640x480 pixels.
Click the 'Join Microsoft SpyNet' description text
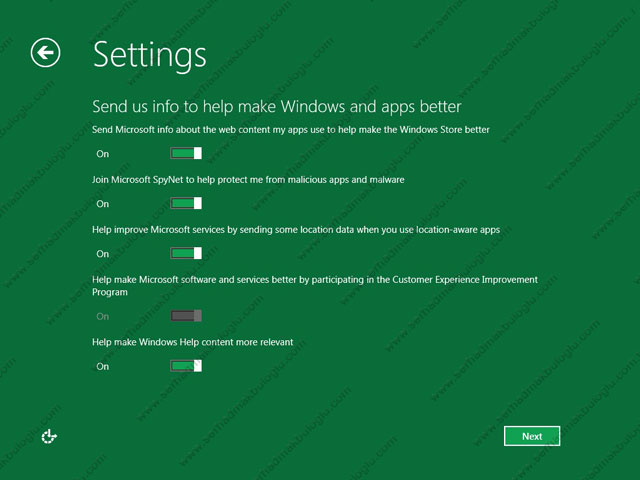coord(248,180)
